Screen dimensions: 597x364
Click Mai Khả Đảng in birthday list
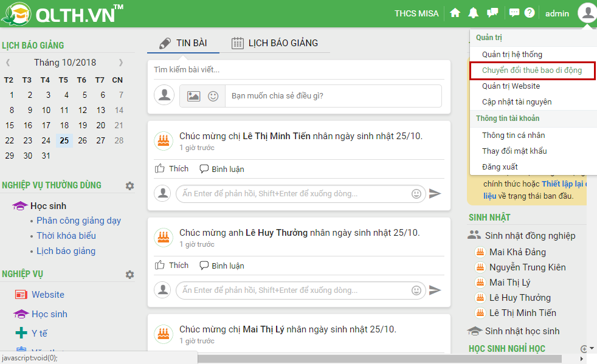517,252
